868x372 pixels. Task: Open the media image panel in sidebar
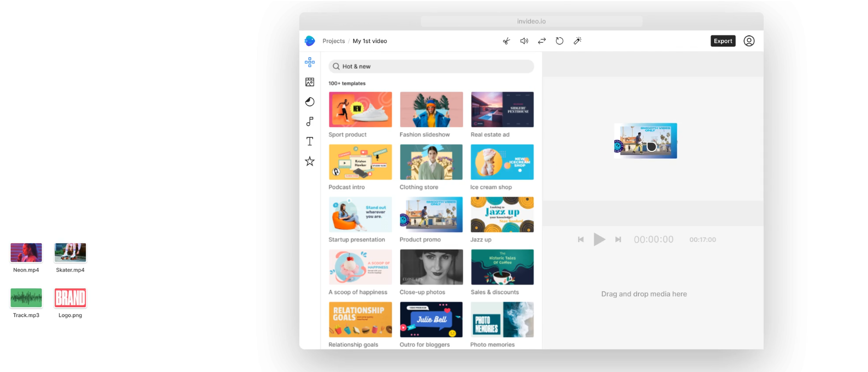coord(310,82)
